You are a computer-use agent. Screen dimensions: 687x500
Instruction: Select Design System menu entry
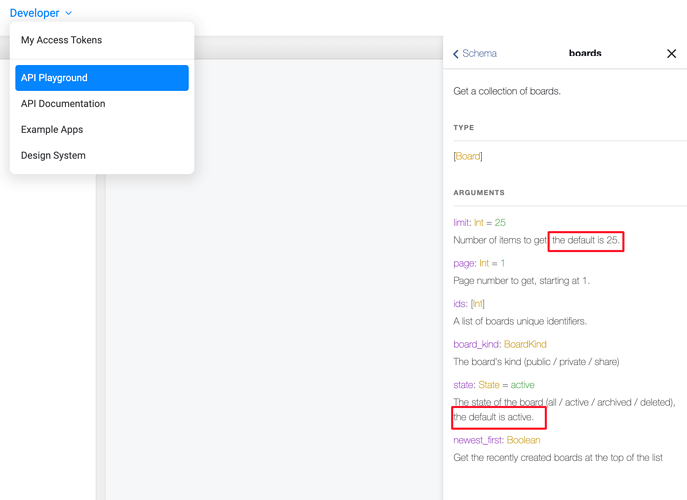click(x=53, y=156)
